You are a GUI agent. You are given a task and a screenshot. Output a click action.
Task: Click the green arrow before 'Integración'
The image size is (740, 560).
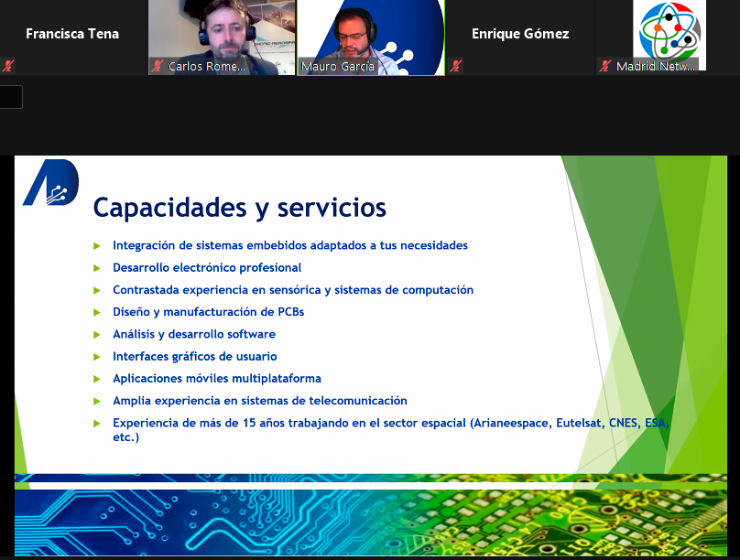click(x=97, y=246)
